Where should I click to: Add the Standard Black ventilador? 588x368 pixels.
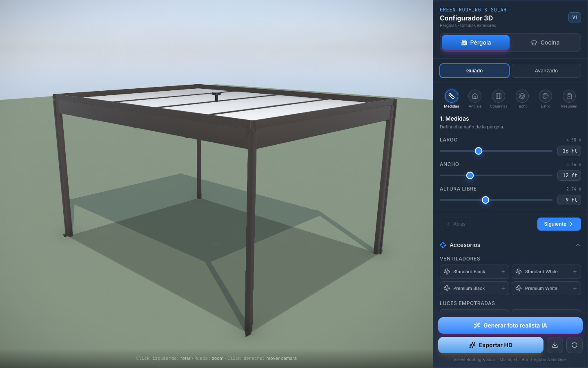coord(474,272)
